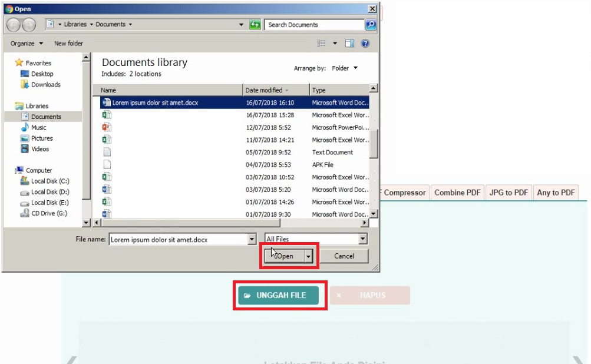This screenshot has width=591, height=364.
Task: Switch to the Compressor tab on webpage
Action: tap(404, 193)
